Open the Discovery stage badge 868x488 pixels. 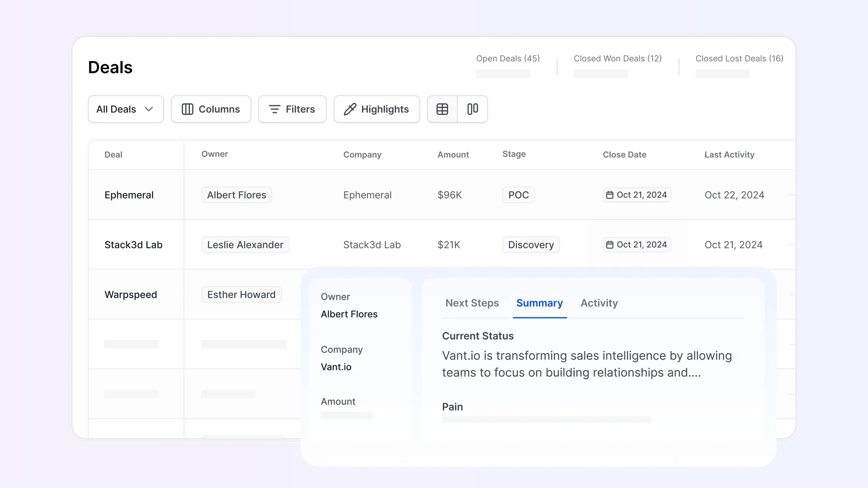(531, 244)
